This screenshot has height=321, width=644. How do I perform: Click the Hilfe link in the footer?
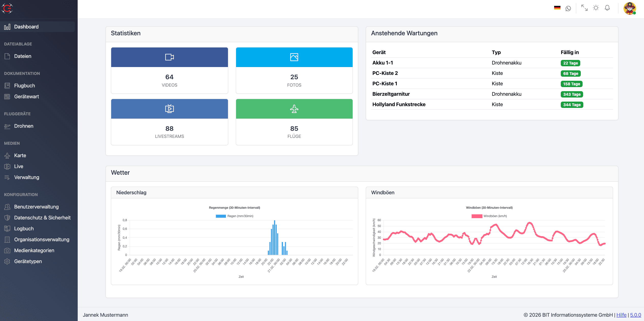click(621, 315)
